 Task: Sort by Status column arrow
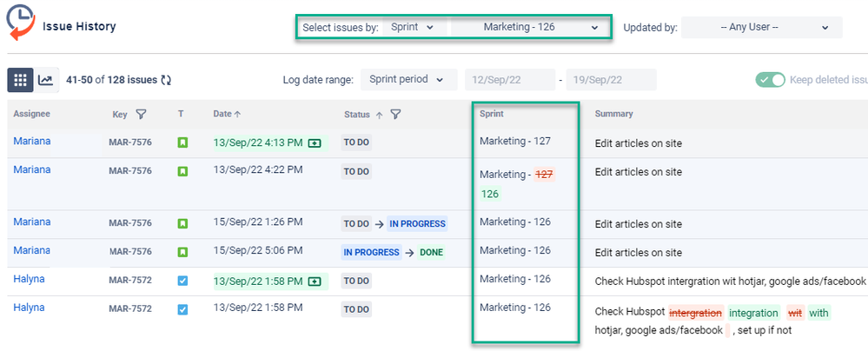click(379, 116)
